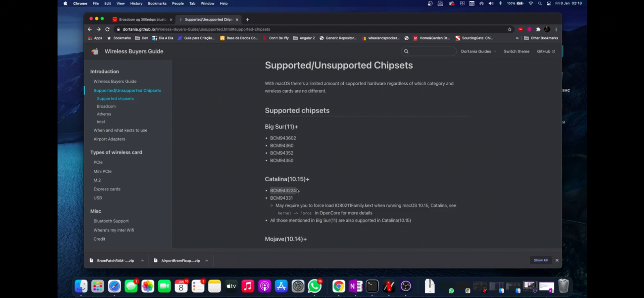Switch the site theme
Image resolution: width=644 pixels, height=298 pixels.
pos(516,51)
